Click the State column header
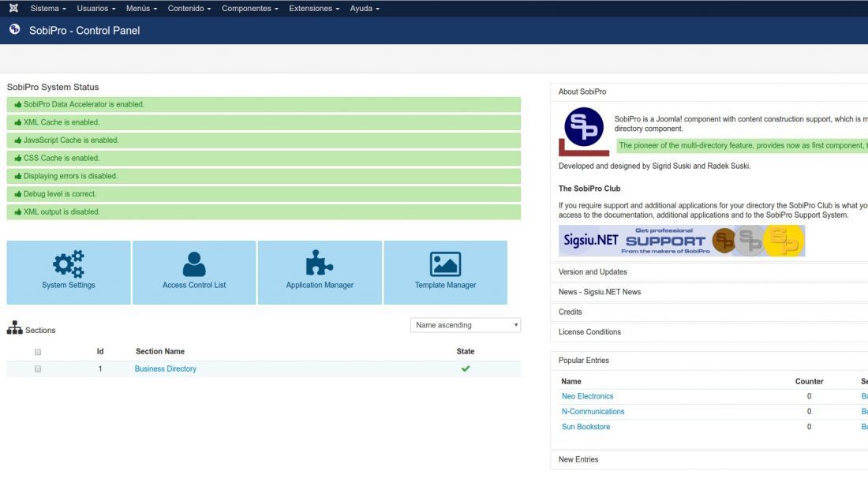Image resolution: width=868 pixels, height=490 pixels. [x=466, y=352]
